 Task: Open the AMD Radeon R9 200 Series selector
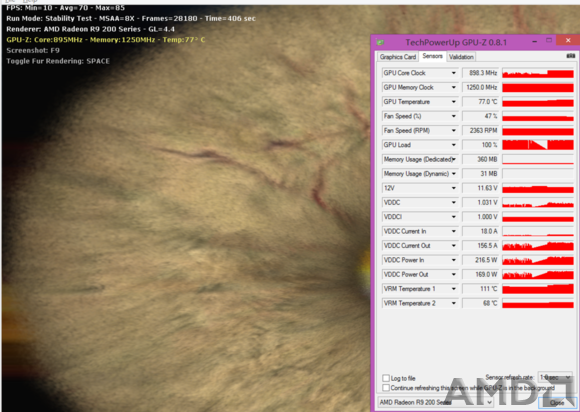point(435,402)
